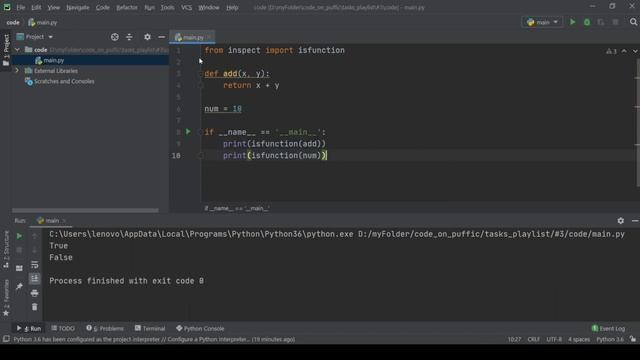
Task: Click the code breadcrumb in navigation bar
Action: pyautogui.click(x=13, y=22)
